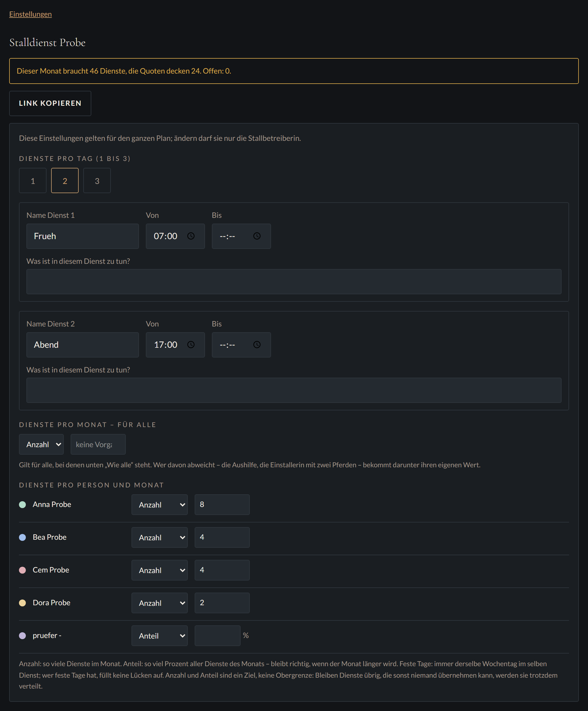The image size is (588, 711).
Task: Select 1 Dienst pro Tag
Action: tap(33, 180)
